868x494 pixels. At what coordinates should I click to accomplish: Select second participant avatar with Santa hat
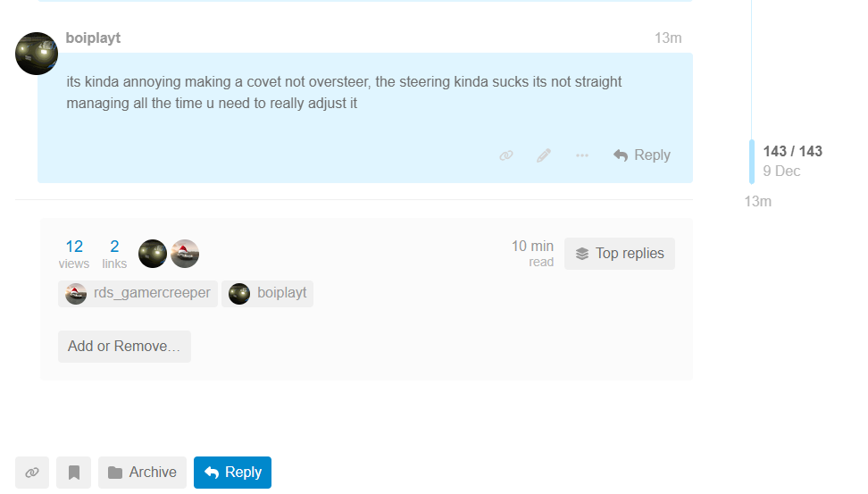coord(185,254)
